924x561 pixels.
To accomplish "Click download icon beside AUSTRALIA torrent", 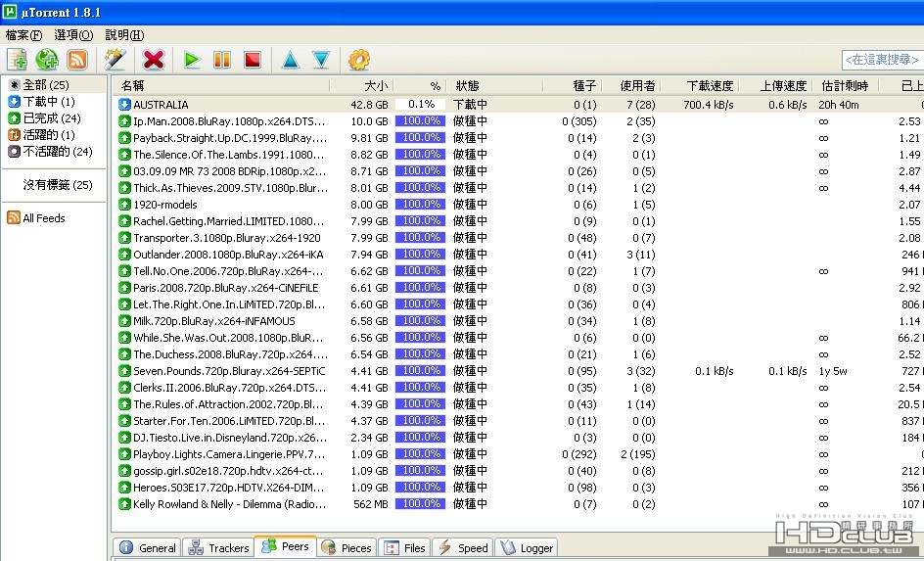I will click(x=124, y=105).
